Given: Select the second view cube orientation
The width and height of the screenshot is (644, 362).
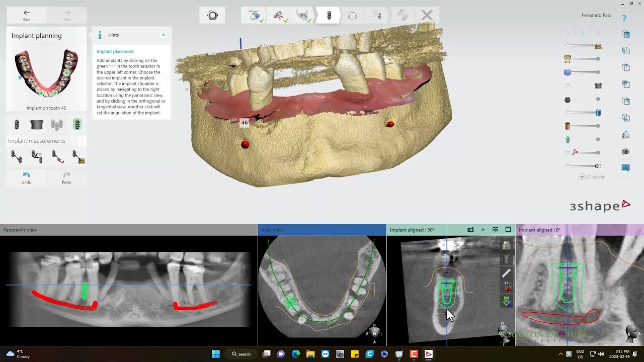Looking at the screenshot, I should point(626,51).
